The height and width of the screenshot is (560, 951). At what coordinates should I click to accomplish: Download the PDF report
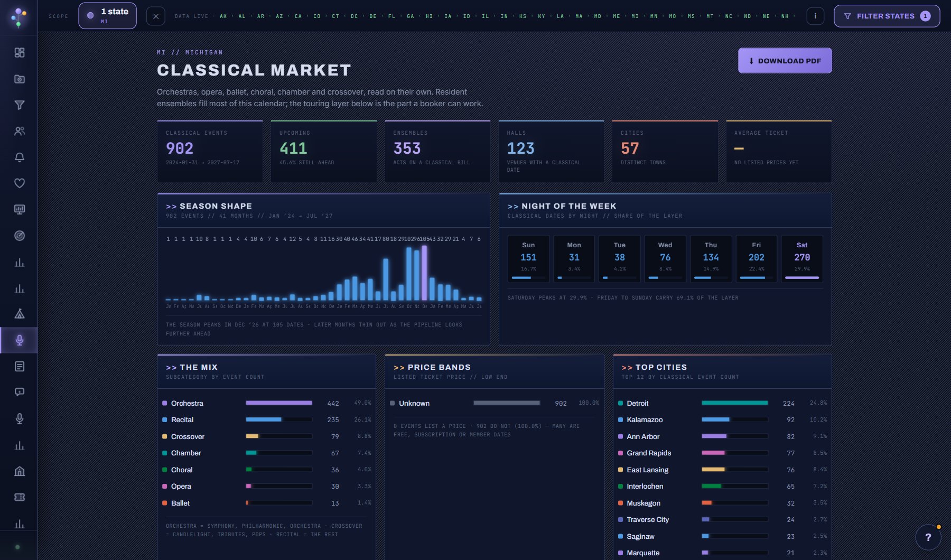click(x=785, y=61)
